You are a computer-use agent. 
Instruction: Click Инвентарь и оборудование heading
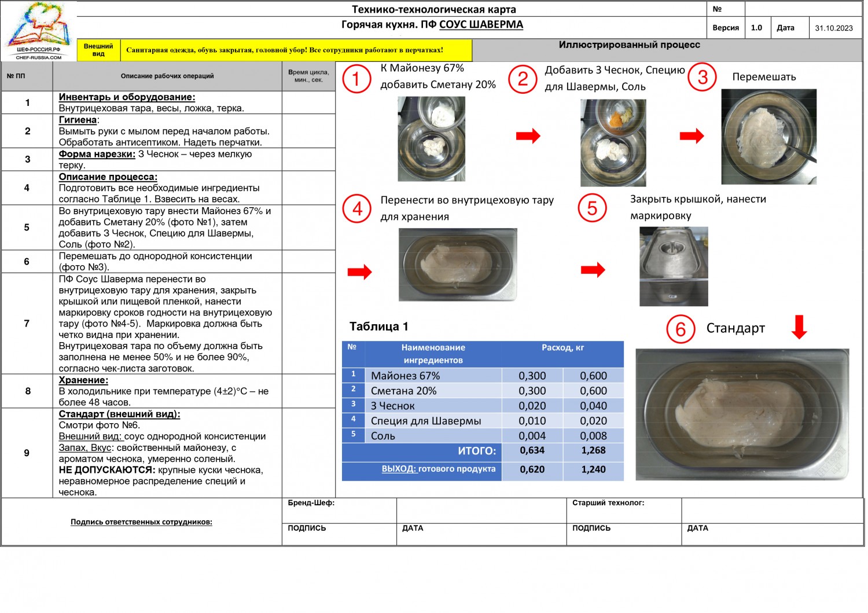coord(127,97)
